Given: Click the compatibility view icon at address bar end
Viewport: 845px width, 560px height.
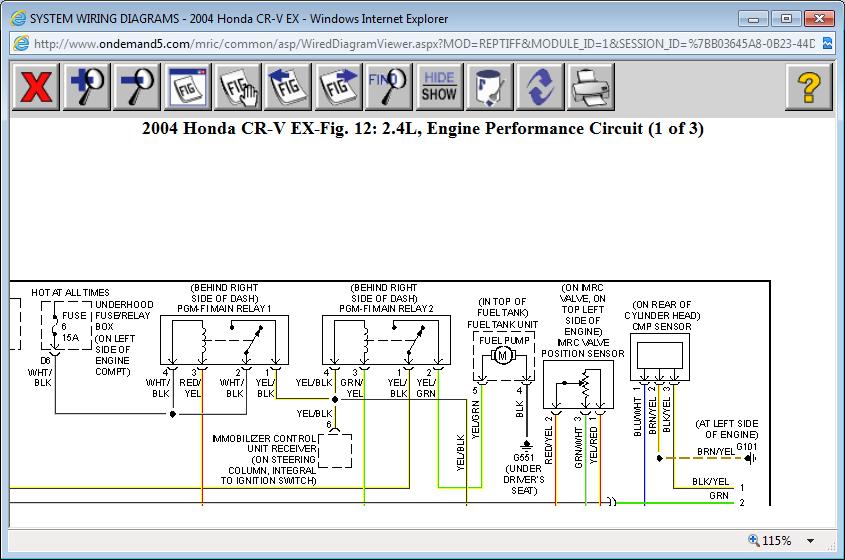Looking at the screenshot, I should coord(828,44).
